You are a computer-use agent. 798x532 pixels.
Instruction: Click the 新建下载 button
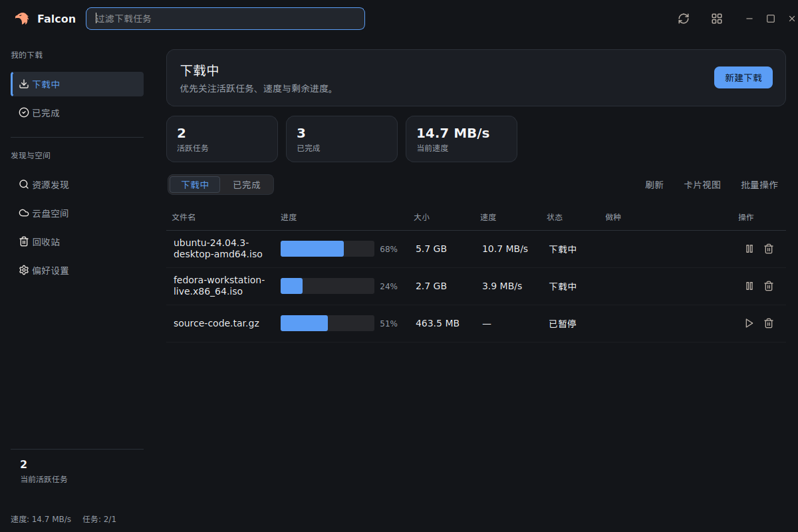tap(743, 78)
